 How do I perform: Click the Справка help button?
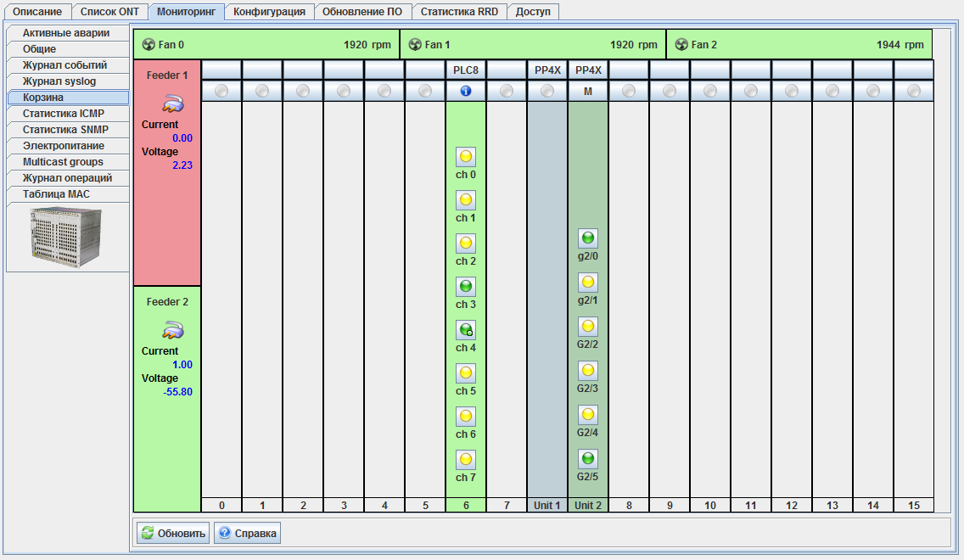point(248,533)
